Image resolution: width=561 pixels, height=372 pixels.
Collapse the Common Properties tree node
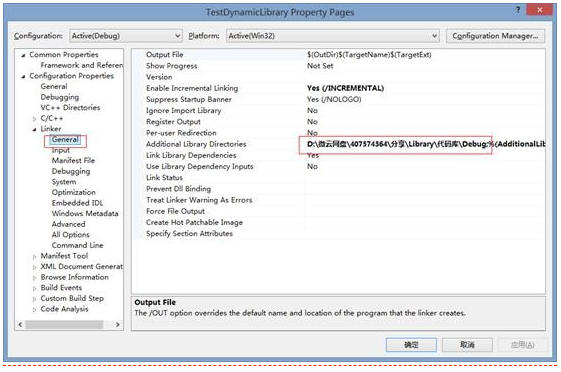pyautogui.click(x=23, y=55)
